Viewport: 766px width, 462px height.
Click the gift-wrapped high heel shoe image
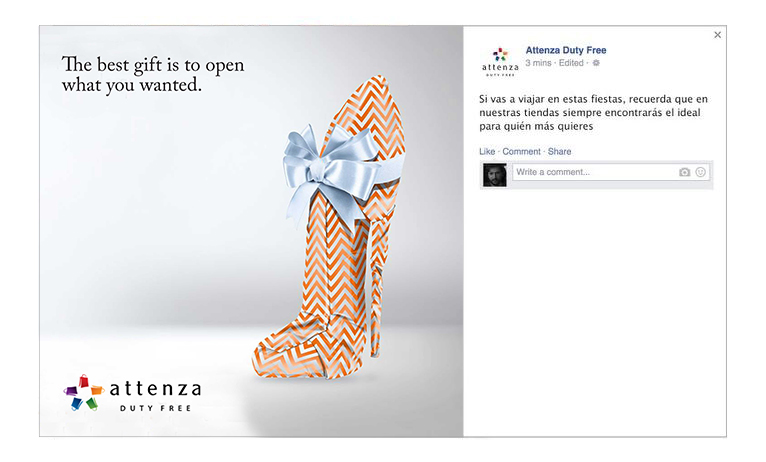click(332, 230)
